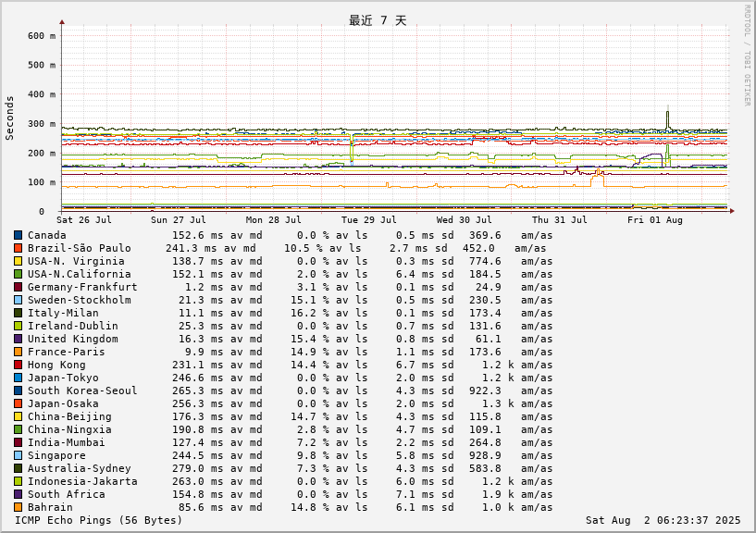Select the "Japan-Tokyo" legend label
Image resolution: width=756 pixels, height=533 pixels.
tap(63, 378)
